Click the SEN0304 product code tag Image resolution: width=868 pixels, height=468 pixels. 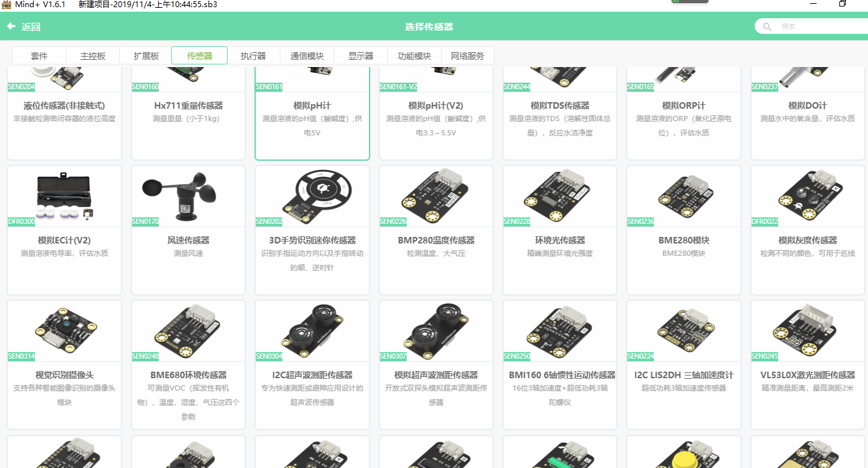click(269, 357)
